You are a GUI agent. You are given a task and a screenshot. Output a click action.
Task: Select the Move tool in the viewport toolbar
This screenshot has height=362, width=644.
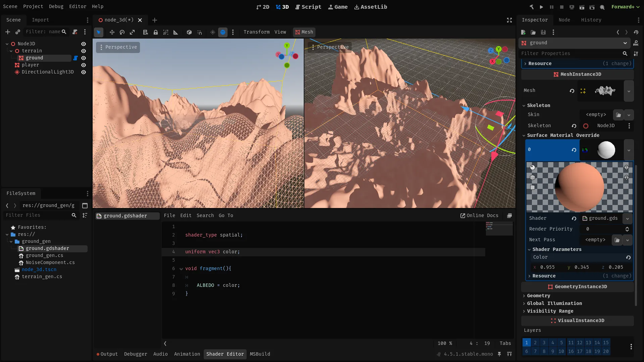112,32
